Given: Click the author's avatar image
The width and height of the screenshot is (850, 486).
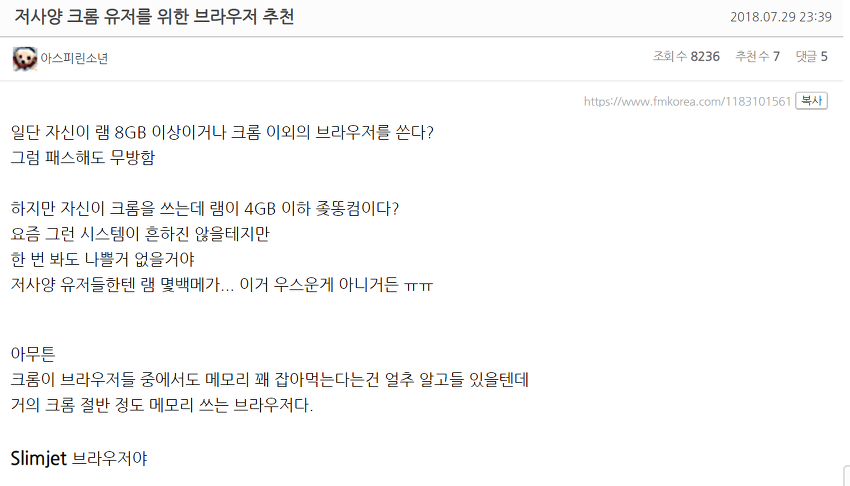Looking at the screenshot, I should [25, 58].
